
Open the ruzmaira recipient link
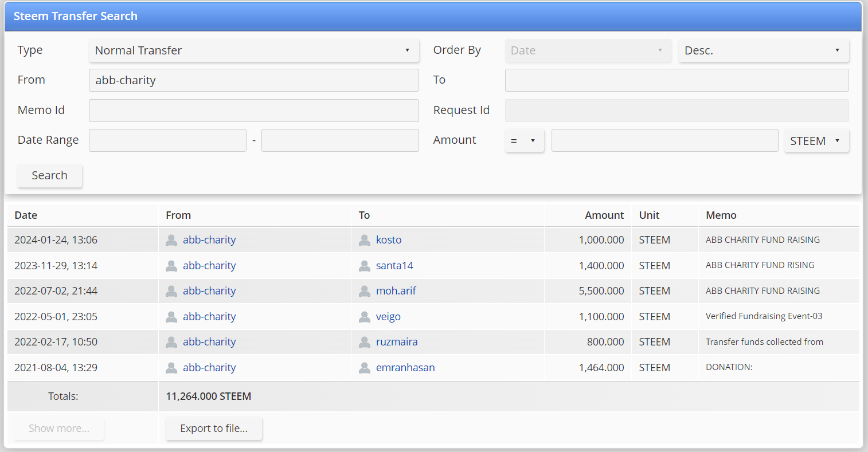397,342
